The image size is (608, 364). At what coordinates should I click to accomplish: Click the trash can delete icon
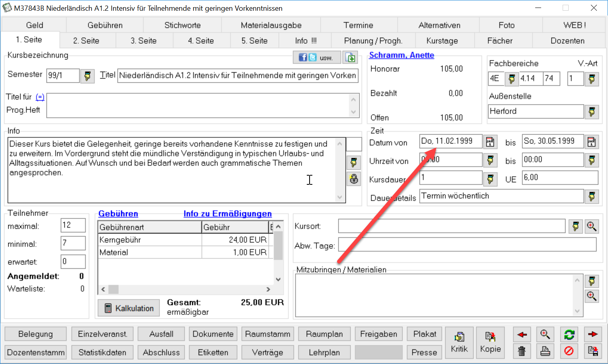(x=522, y=351)
